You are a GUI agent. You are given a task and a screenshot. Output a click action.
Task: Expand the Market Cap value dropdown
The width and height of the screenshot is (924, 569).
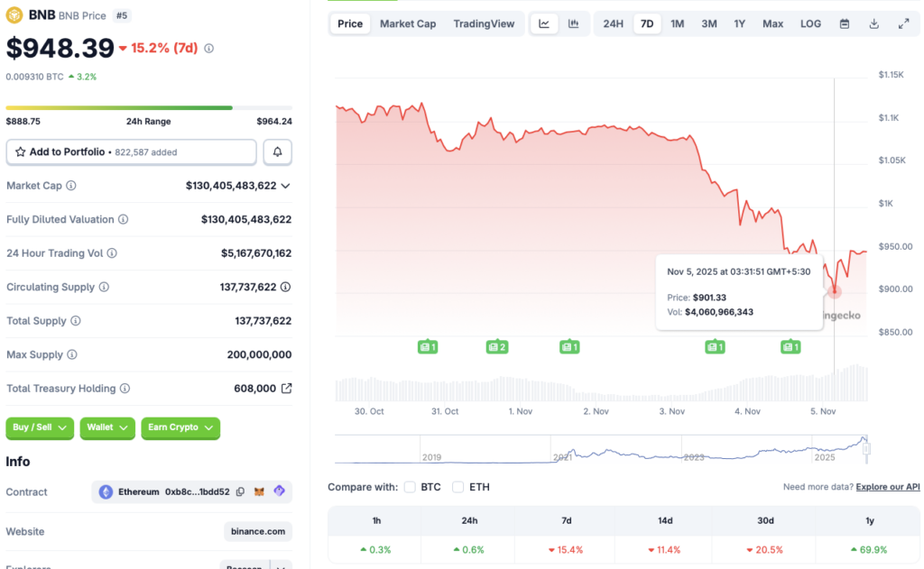tap(283, 186)
